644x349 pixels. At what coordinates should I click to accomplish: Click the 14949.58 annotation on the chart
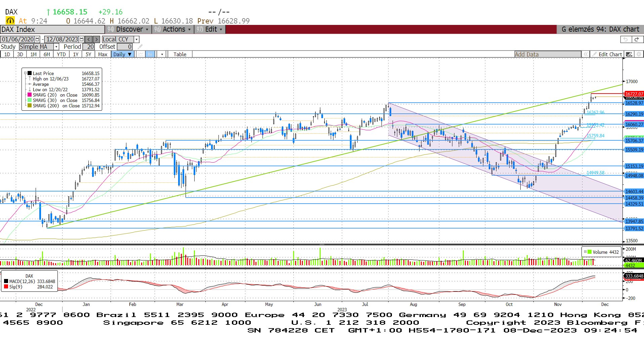(x=595, y=173)
